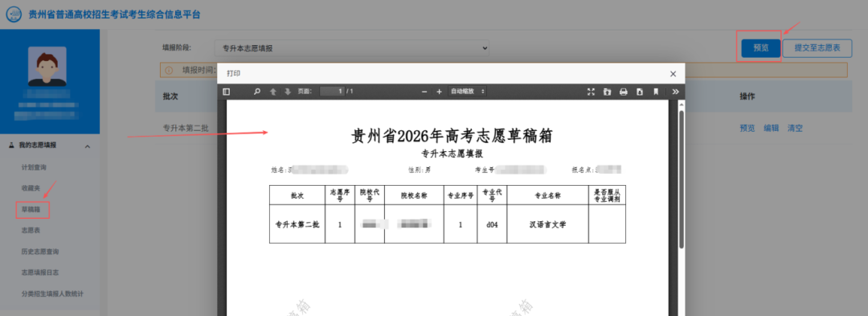Click 提交至志愿表 button
This screenshot has width=868, height=316.
point(817,48)
